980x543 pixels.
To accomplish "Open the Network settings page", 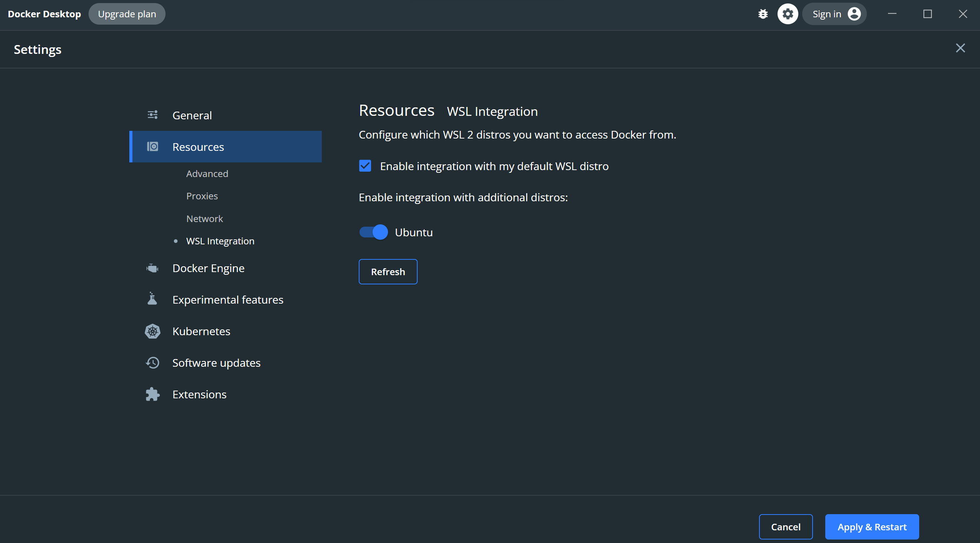I will [204, 218].
